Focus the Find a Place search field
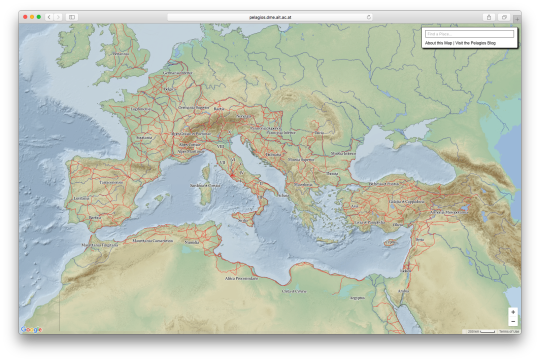 pyautogui.click(x=469, y=34)
